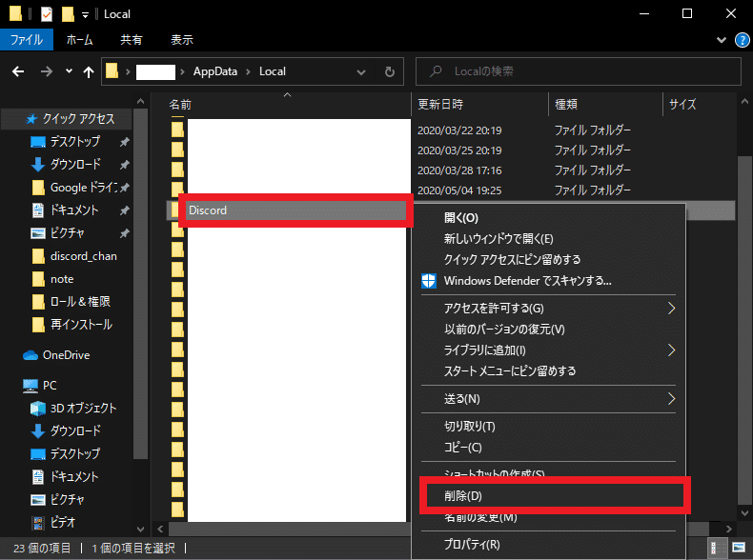Viewport: 753px width, 560px height.
Task: Open the Help question mark icon
Action: 743,40
